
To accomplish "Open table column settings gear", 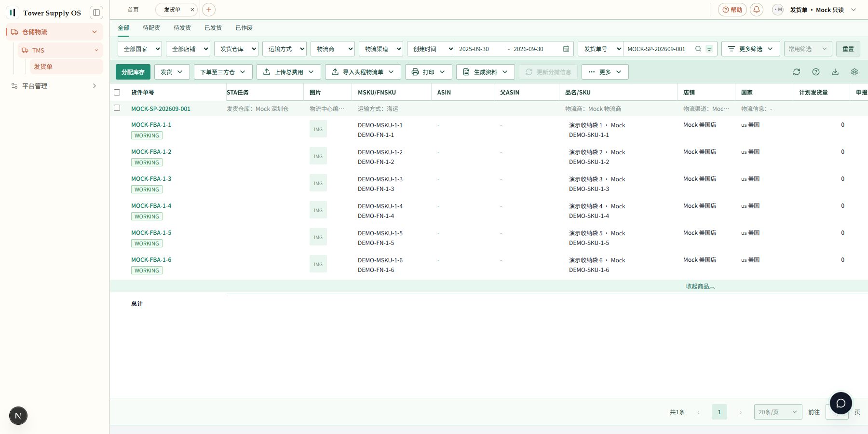I will 854,72.
